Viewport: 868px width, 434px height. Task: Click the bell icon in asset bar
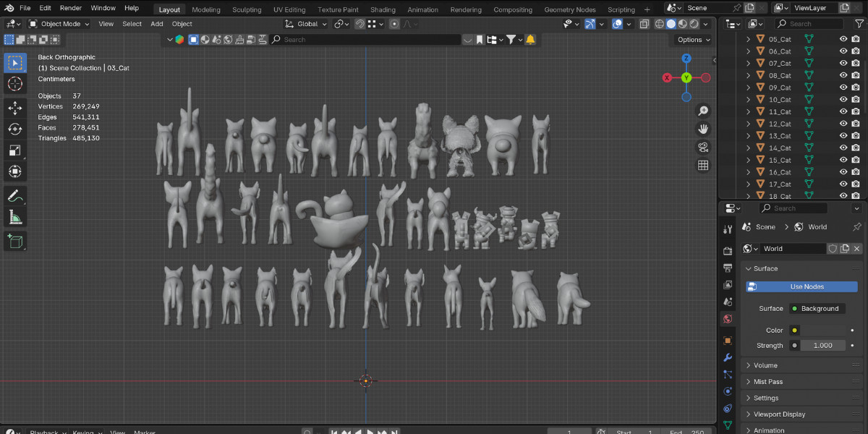pos(530,40)
